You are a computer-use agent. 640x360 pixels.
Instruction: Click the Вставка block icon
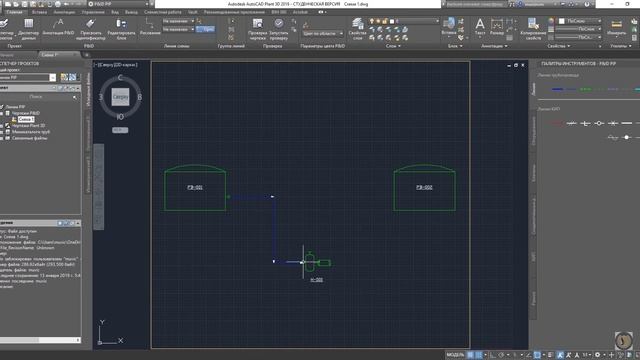[449, 26]
